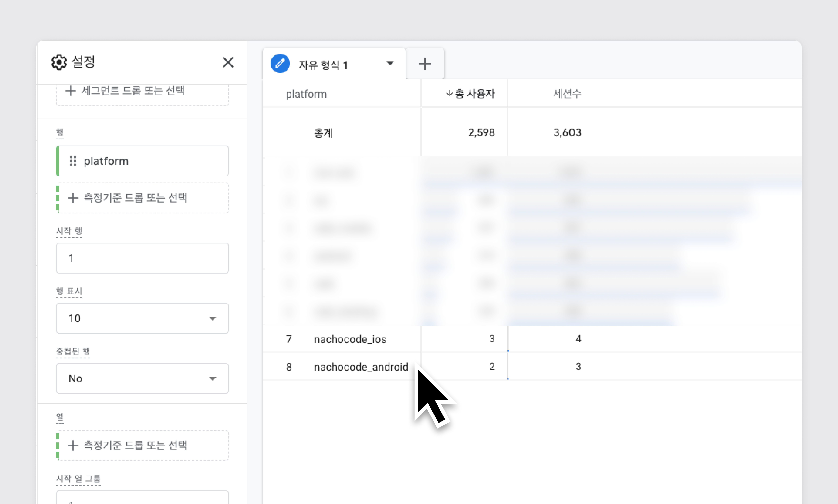
Task: Click the nachocode_android row
Action: (x=361, y=367)
